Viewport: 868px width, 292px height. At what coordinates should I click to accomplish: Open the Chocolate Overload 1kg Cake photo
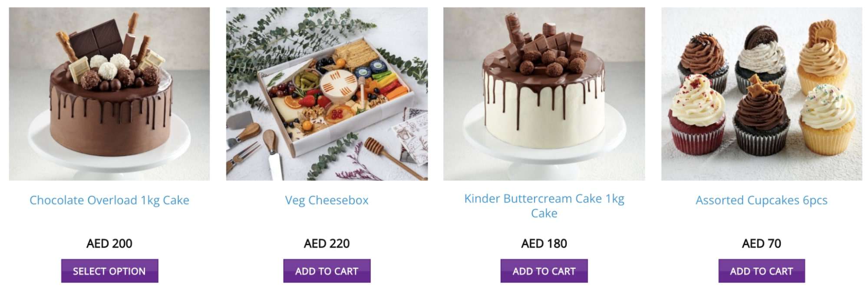click(109, 94)
